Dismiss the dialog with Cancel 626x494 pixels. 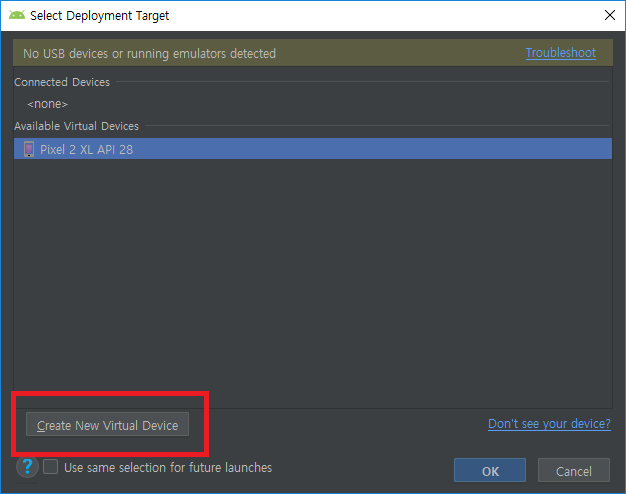click(x=574, y=471)
